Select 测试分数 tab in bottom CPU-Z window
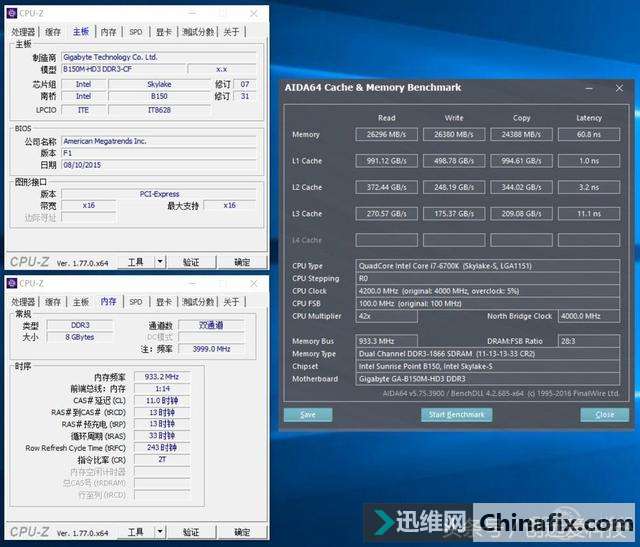 point(198,302)
